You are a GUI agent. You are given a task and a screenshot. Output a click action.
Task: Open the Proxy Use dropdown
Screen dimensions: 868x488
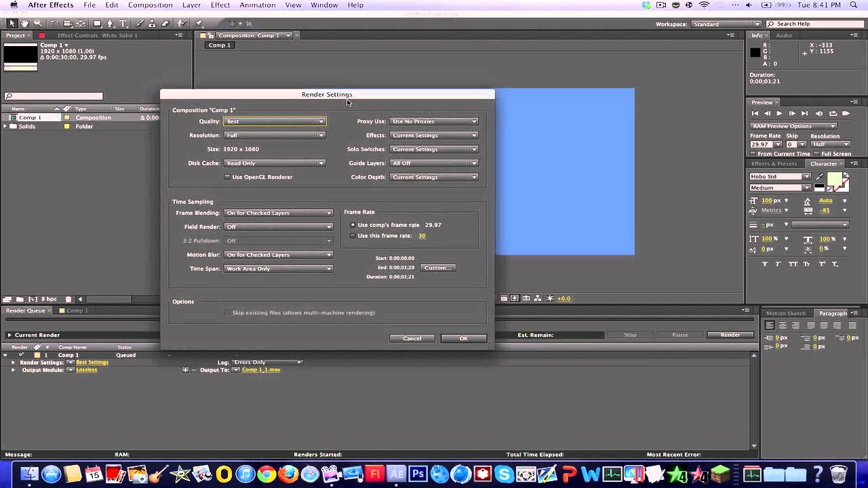point(435,121)
